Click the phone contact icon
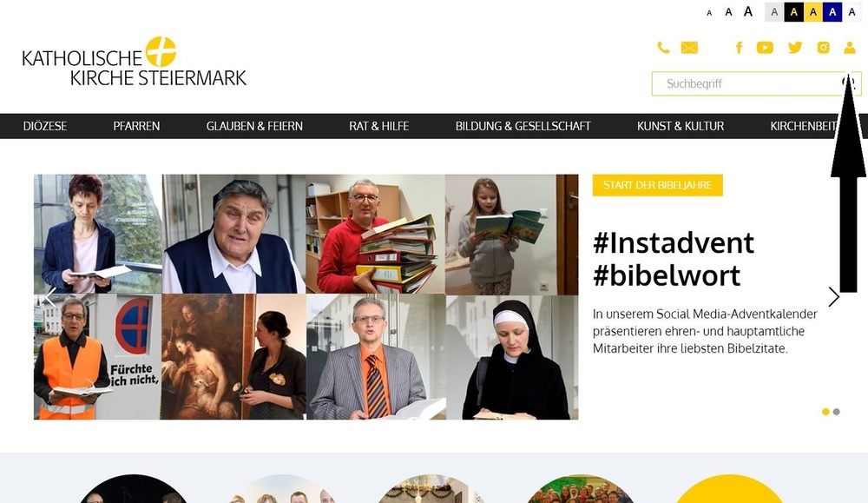Screen dimensions: 868x503 click(663, 48)
